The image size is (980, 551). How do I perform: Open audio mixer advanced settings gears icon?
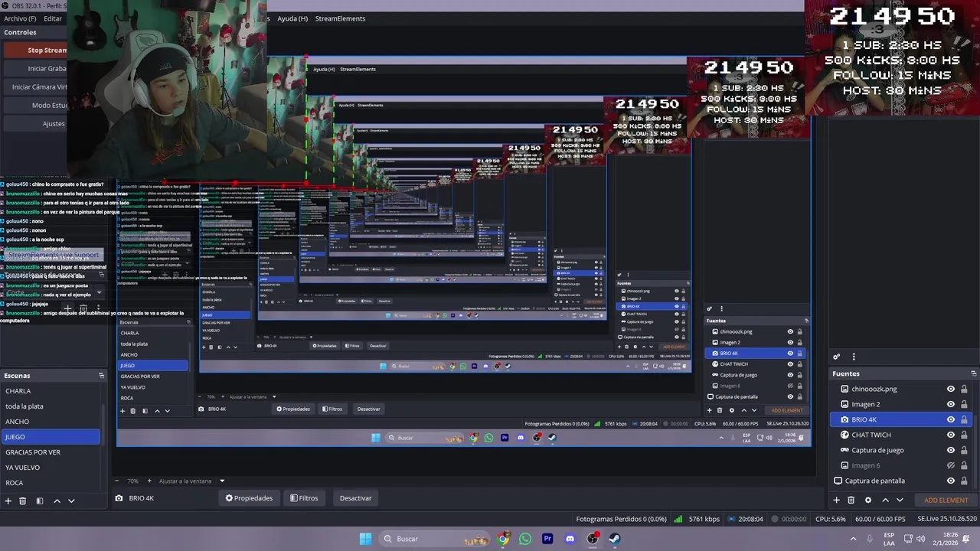pos(837,357)
